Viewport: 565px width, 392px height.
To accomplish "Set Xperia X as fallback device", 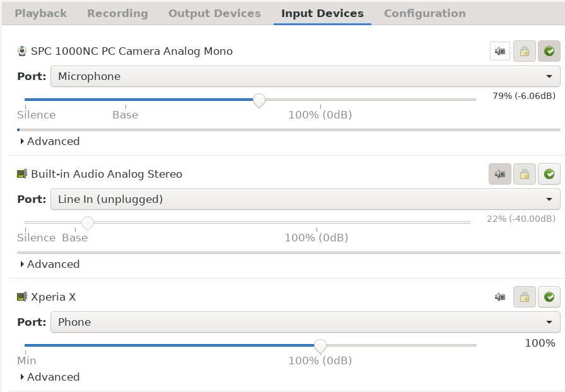I will (549, 297).
